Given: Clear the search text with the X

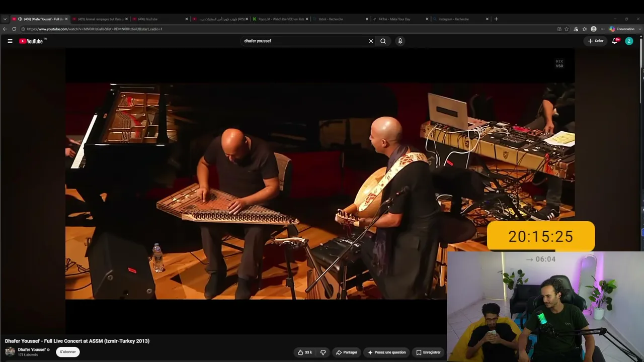Looking at the screenshot, I should (x=371, y=41).
